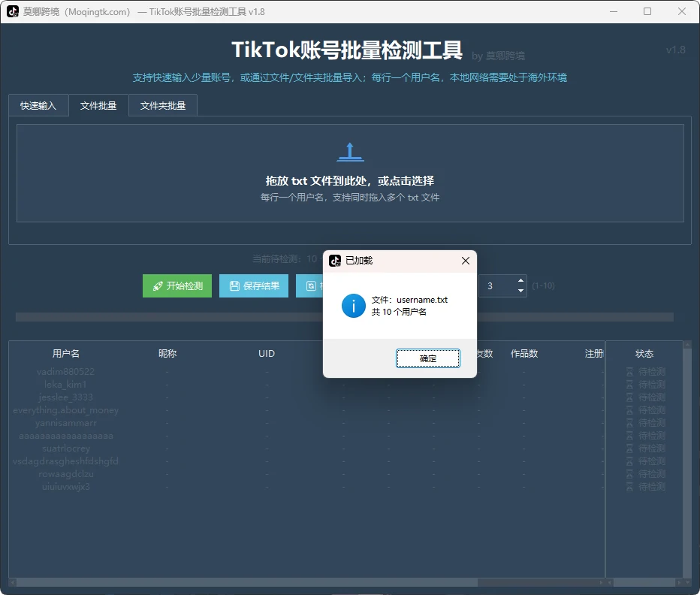Click 保存结果 button label

click(261, 286)
